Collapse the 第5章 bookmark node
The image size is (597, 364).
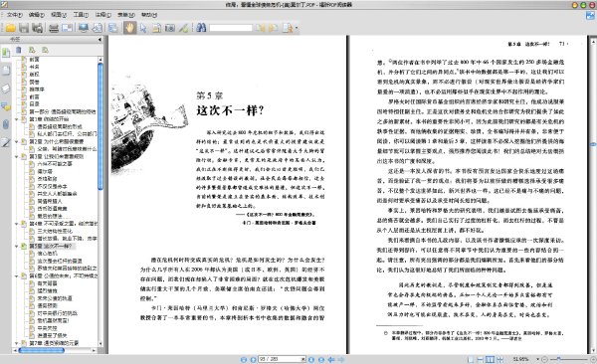pos(16,246)
